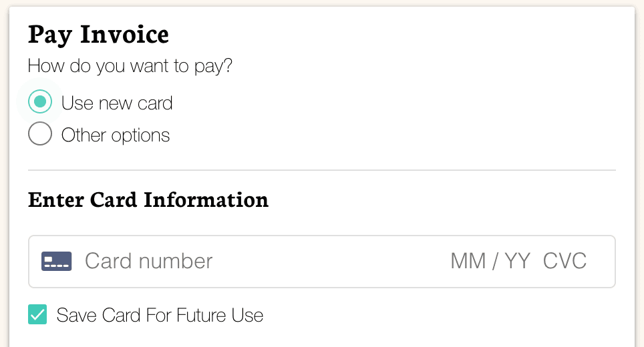This screenshot has height=347, width=644.
Task: Click the "MM" month placeholder
Action: [468, 261]
